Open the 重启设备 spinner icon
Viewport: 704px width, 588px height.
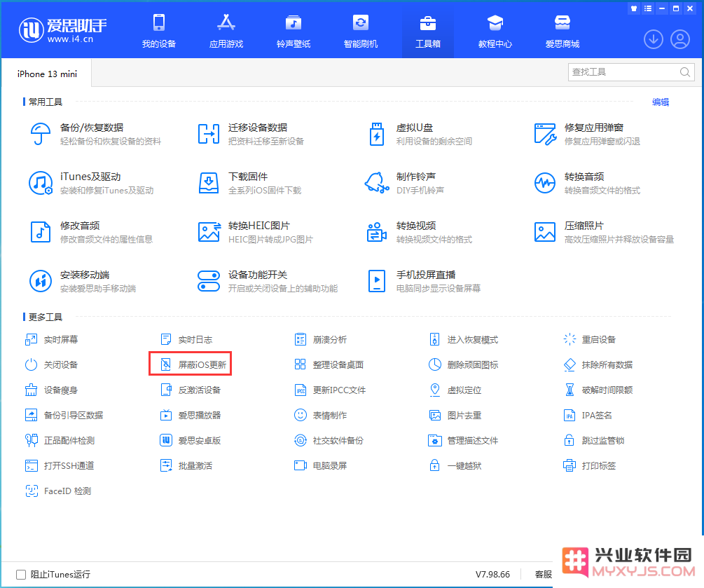(570, 340)
